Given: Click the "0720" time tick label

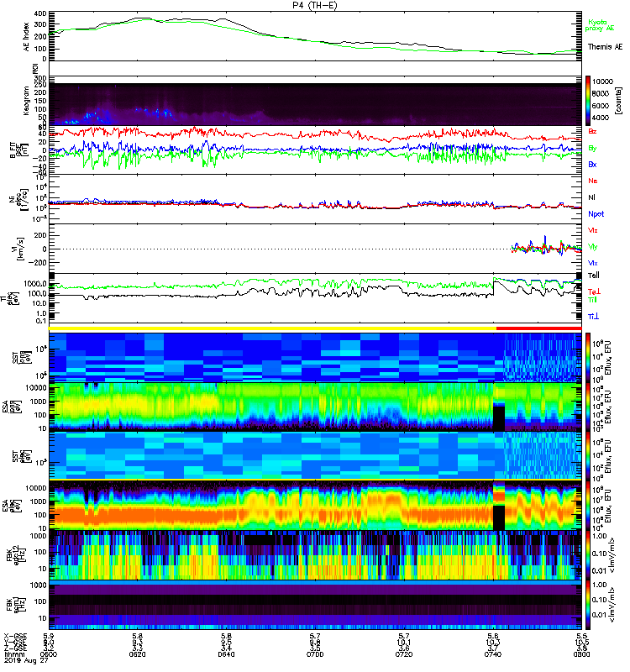Looking at the screenshot, I should [x=404, y=654].
